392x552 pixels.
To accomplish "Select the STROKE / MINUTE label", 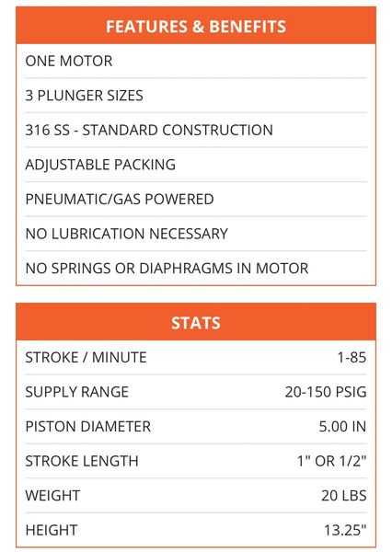I will (x=86, y=357).
